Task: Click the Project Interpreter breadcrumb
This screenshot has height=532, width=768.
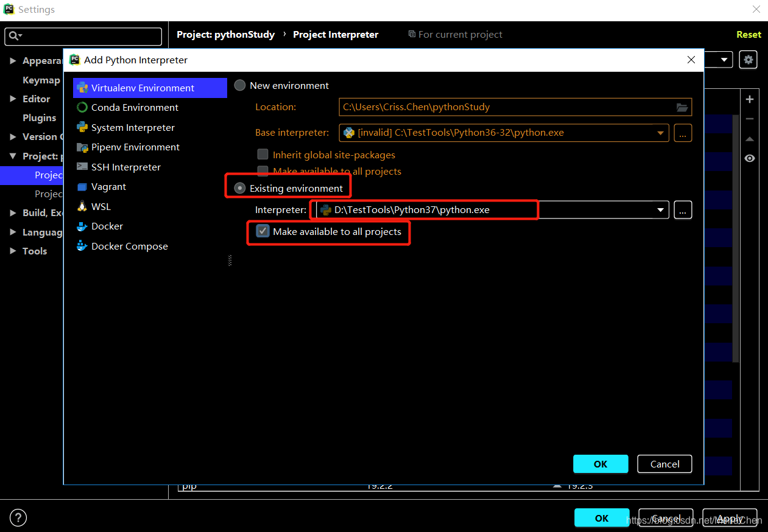Action: pyautogui.click(x=336, y=35)
